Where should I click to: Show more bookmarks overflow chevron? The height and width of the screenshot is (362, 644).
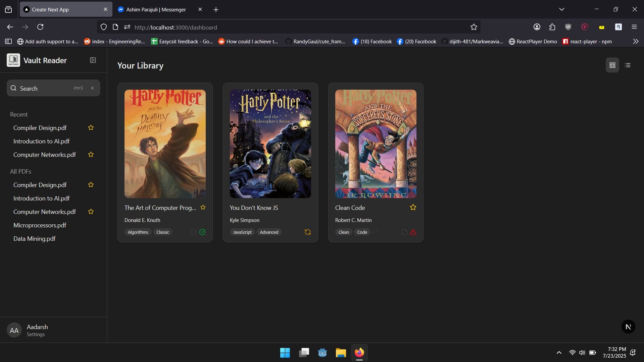pyautogui.click(x=635, y=41)
